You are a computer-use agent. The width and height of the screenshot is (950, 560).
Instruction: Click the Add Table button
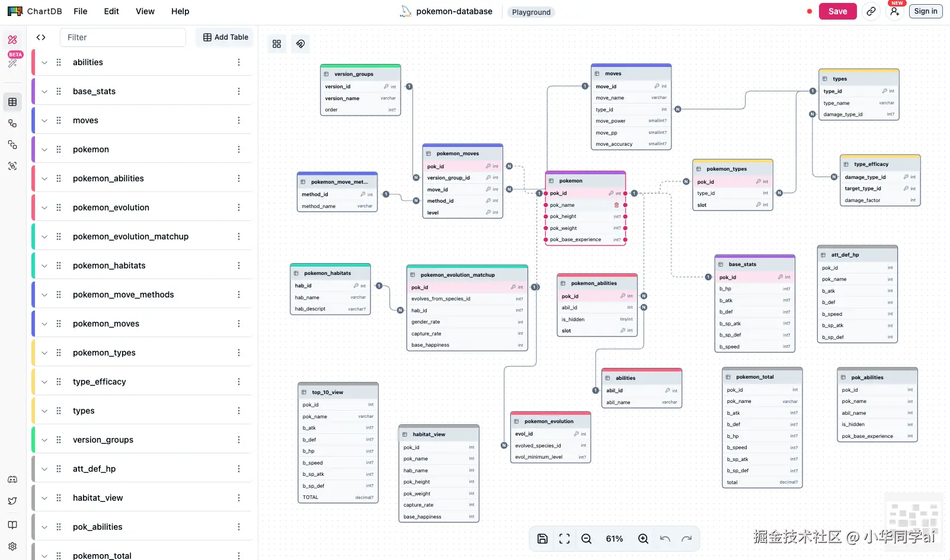[x=226, y=37]
